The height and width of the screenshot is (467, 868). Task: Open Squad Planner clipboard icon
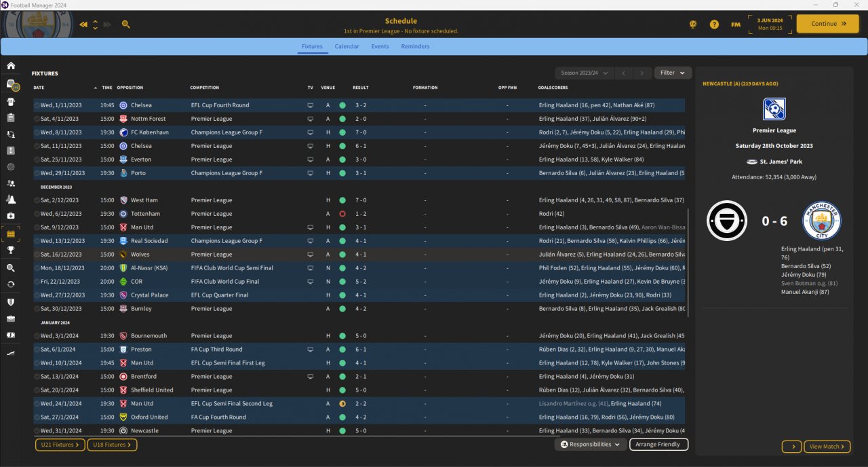(11, 117)
